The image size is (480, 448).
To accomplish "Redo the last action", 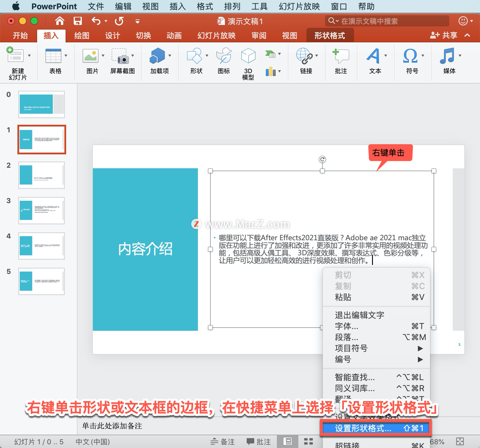I will [119, 21].
